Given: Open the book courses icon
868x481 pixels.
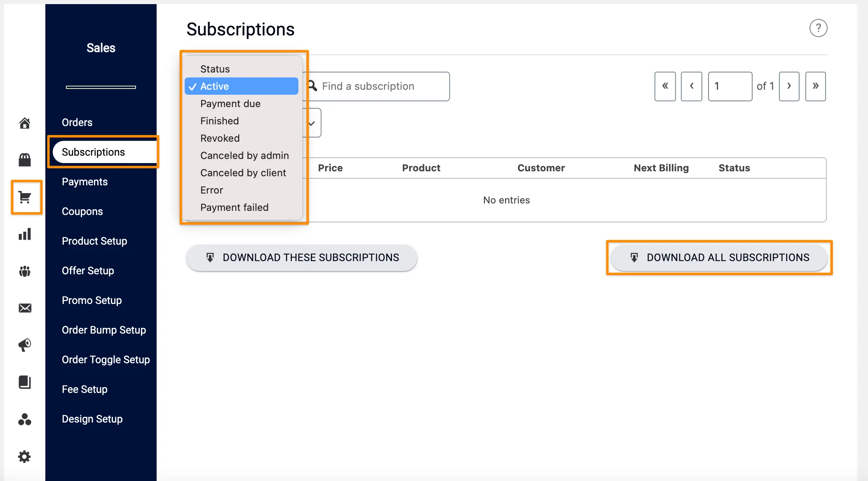Looking at the screenshot, I should [x=25, y=382].
